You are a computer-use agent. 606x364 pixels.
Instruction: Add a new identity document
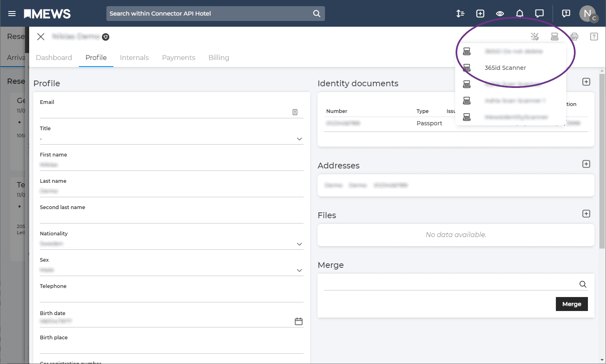[586, 82]
